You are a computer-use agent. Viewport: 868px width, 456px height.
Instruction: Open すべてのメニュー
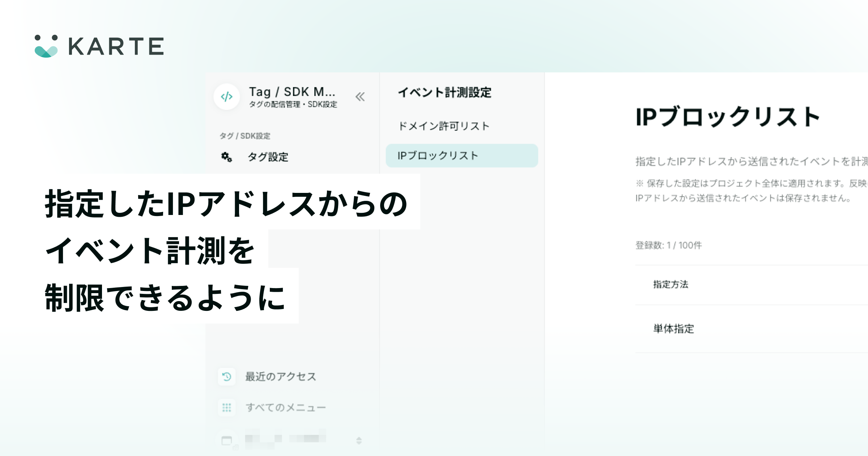point(286,408)
